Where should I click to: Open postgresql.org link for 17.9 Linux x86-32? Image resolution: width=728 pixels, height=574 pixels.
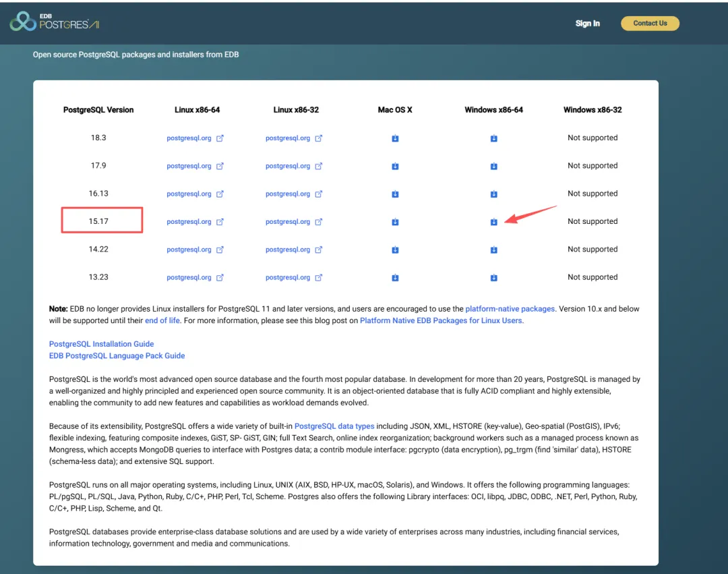pos(287,166)
